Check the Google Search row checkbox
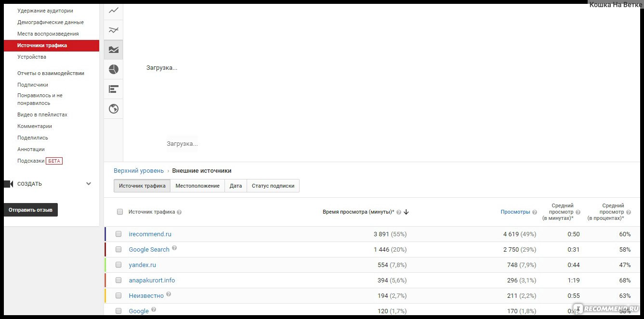 [x=118, y=250]
